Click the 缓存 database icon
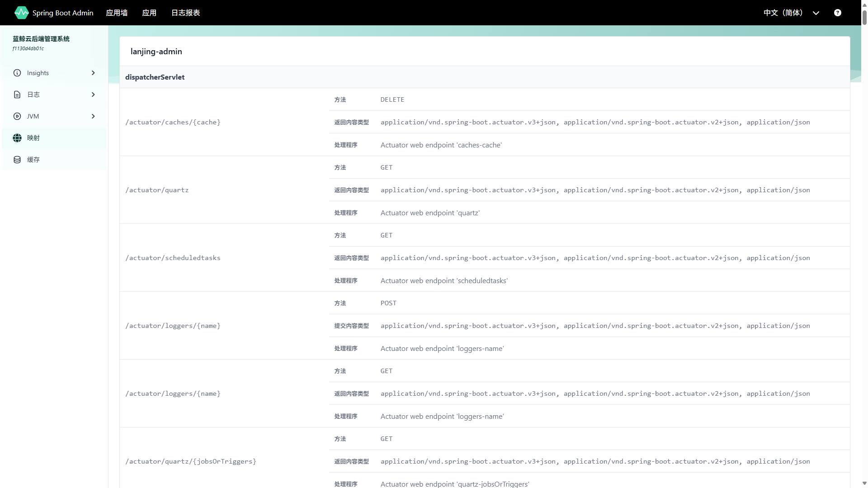 coord(17,160)
